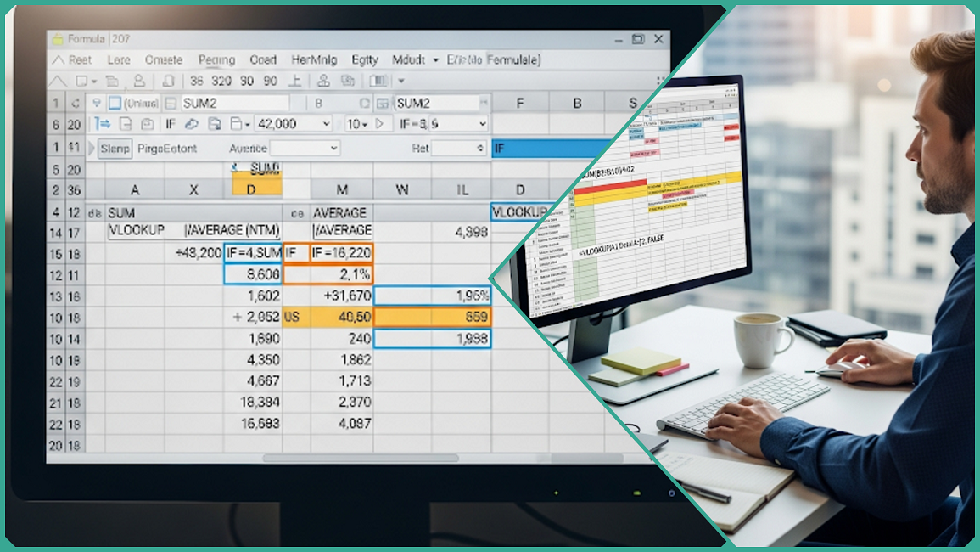Viewport: 980px width, 552px height.
Task: Open the Oaed menu
Action: coord(263,60)
